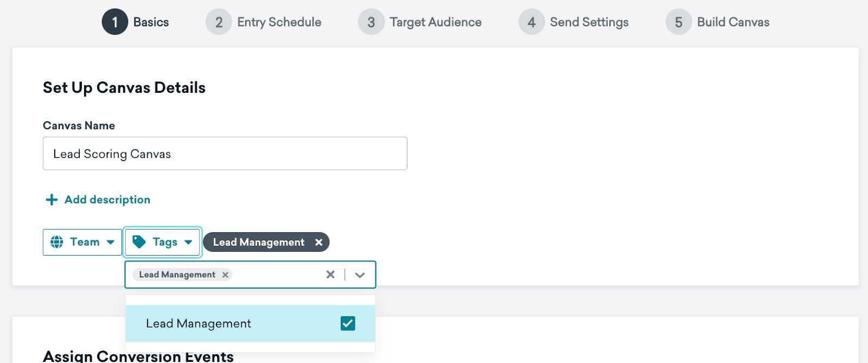Clear all selected tags in selector
This screenshot has width=868, height=363.
[x=330, y=275]
